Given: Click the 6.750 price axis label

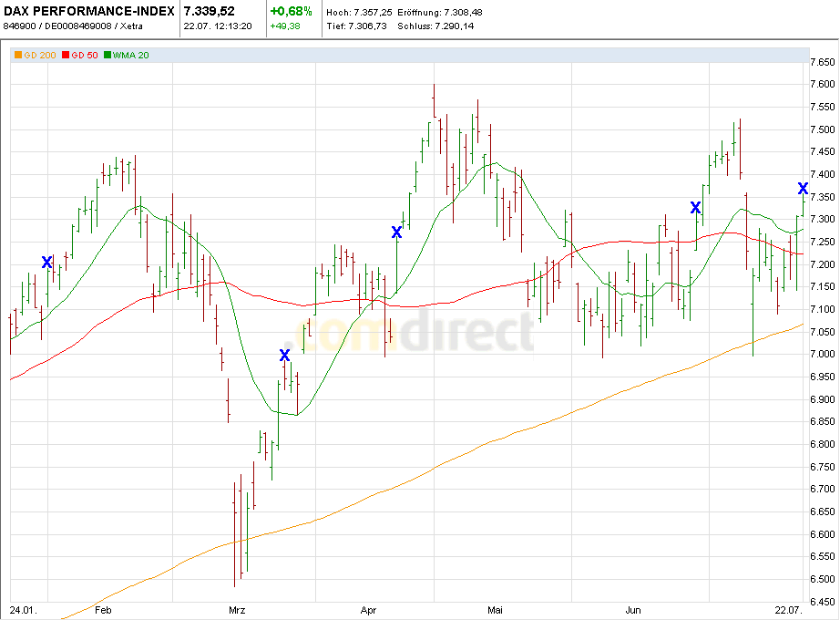Looking at the screenshot, I should [823, 467].
